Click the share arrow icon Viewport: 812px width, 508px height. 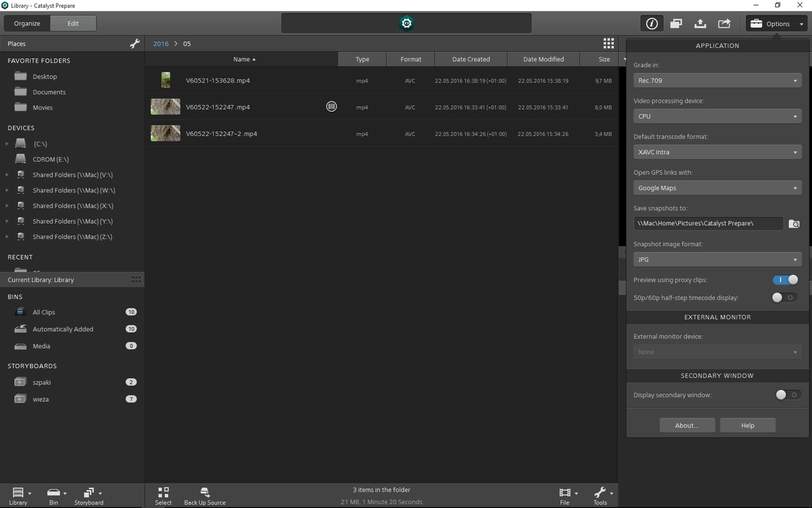[x=724, y=23]
